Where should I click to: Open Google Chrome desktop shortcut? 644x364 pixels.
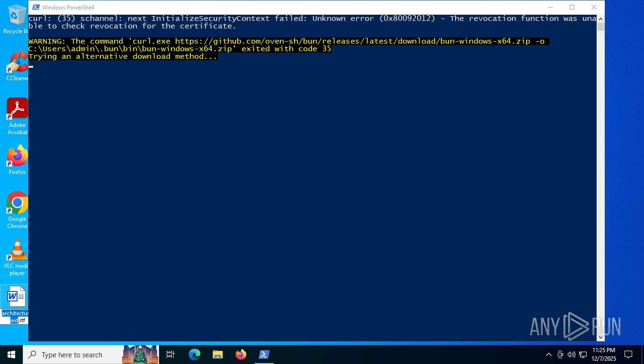click(x=17, y=210)
